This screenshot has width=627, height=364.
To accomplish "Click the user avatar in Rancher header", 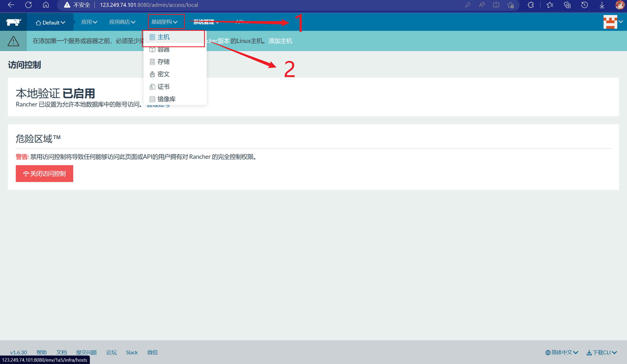I will pos(610,22).
